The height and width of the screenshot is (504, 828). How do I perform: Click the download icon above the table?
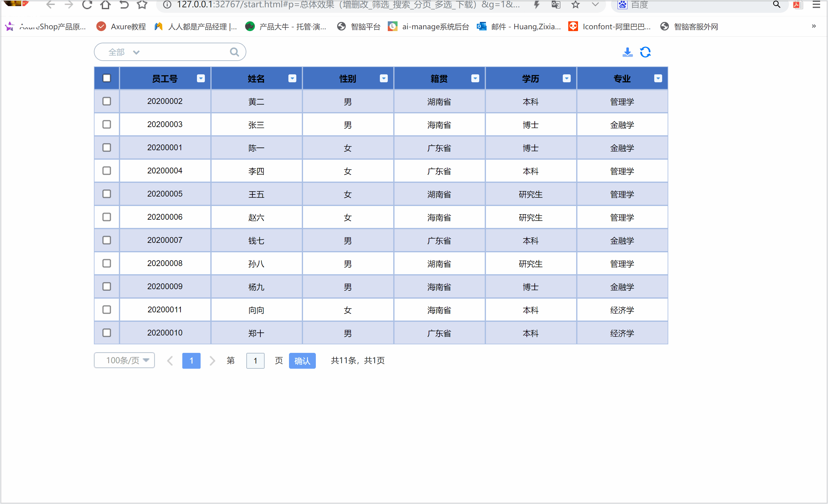coord(627,52)
